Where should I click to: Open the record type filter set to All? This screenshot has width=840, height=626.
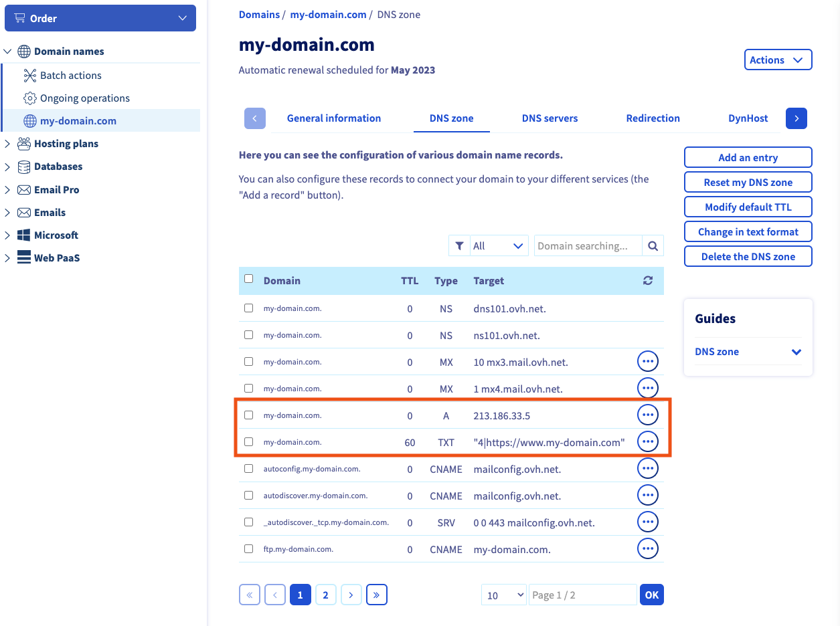[x=499, y=246]
